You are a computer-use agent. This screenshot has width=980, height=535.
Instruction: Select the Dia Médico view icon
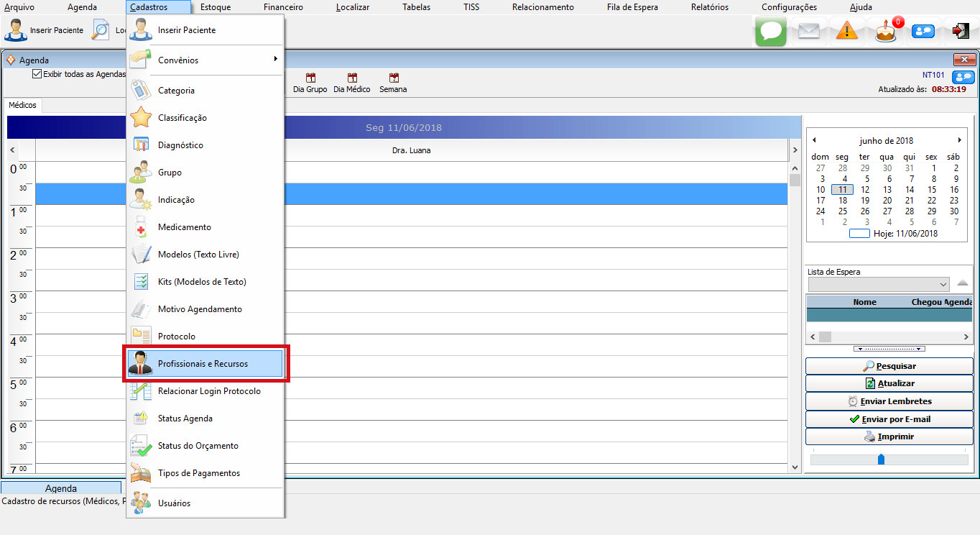click(352, 83)
